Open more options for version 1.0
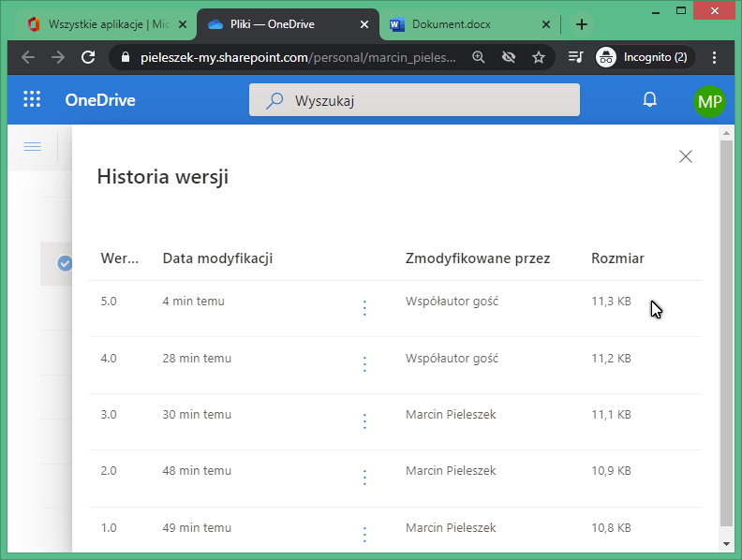 tap(364, 534)
